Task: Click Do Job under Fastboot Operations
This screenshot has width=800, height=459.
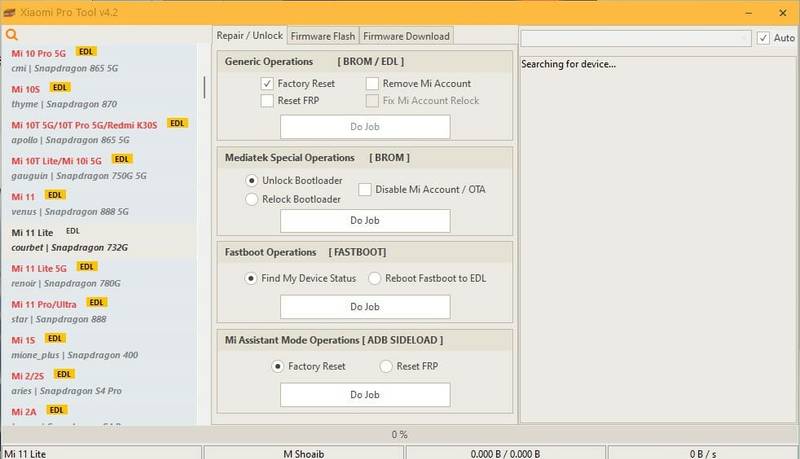Action: [x=365, y=307]
